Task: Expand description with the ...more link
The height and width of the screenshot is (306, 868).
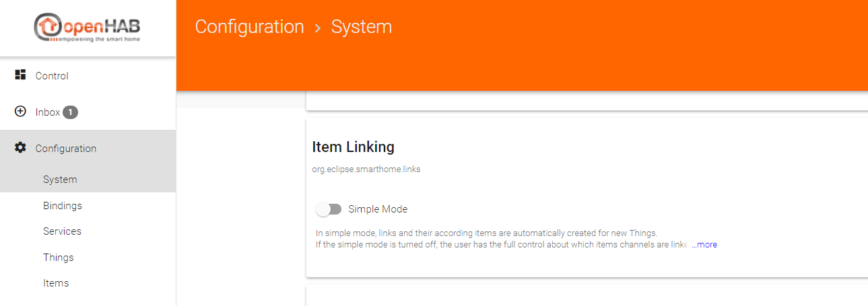Action: 704,245
